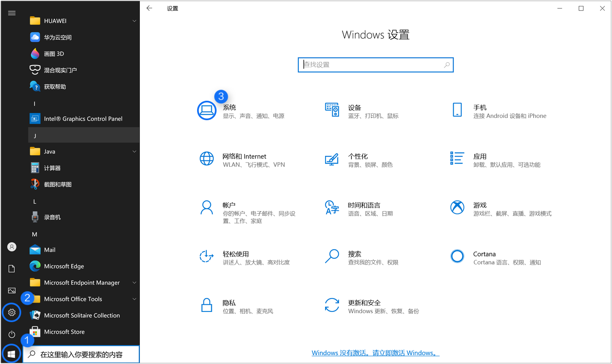Maximize the 设置 window
612x364 pixels.
[581, 8]
